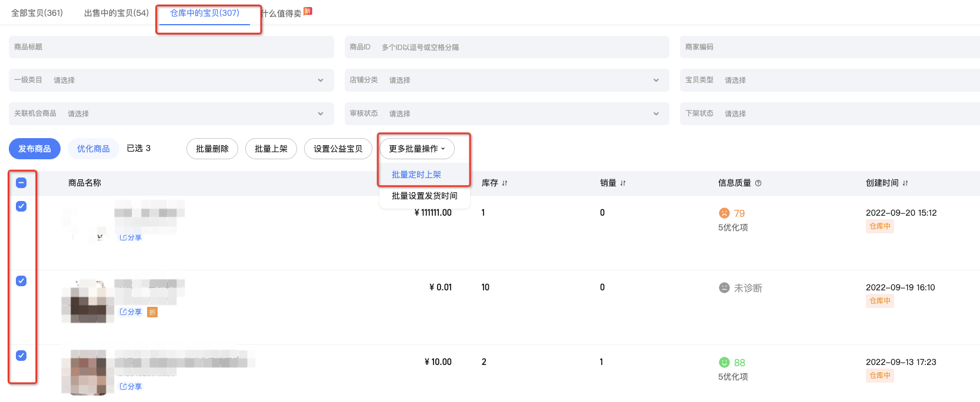Open the 审核状态 dropdown

507,113
